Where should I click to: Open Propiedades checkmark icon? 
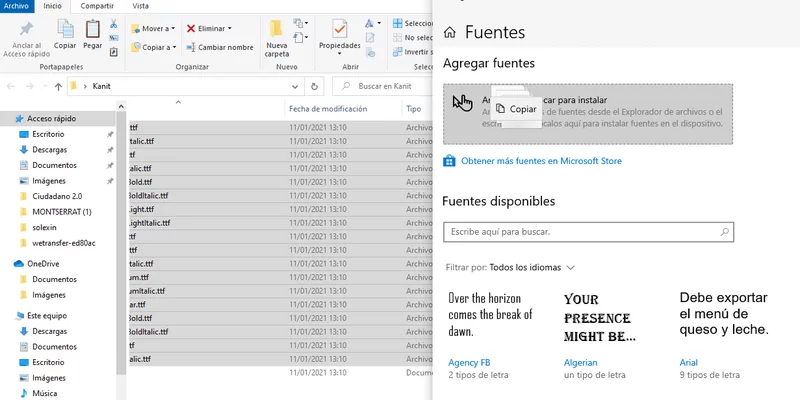click(x=339, y=29)
